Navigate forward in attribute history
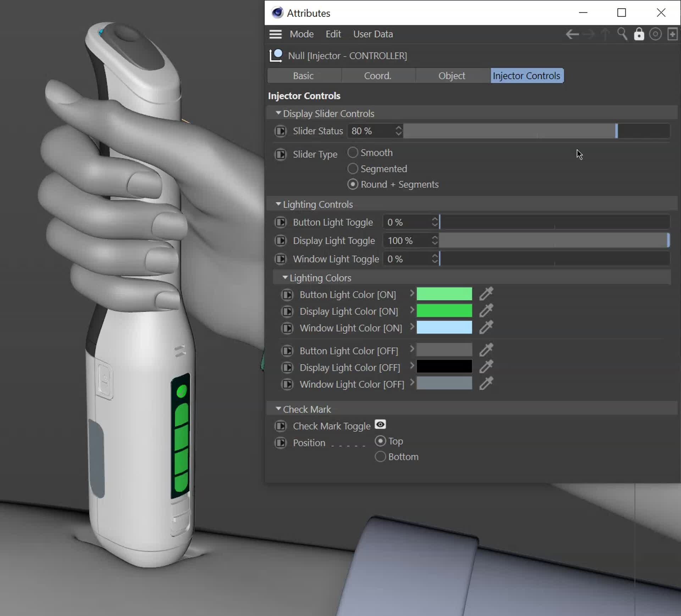Viewport: 681px width, 616px height. click(x=589, y=34)
